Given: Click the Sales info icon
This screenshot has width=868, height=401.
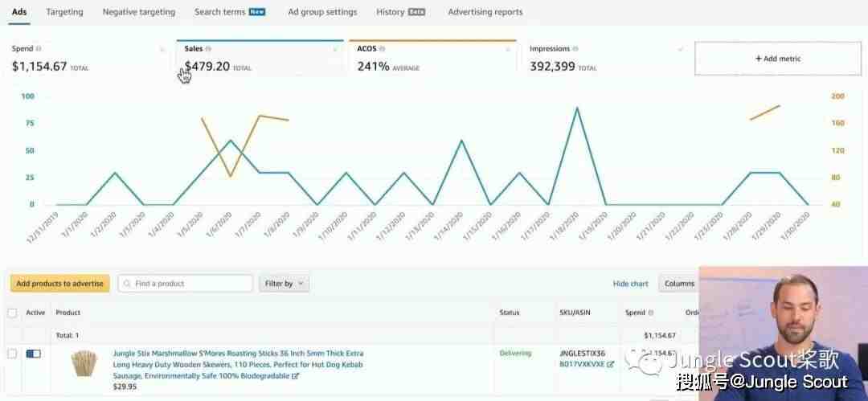Looking at the screenshot, I should click(208, 49).
